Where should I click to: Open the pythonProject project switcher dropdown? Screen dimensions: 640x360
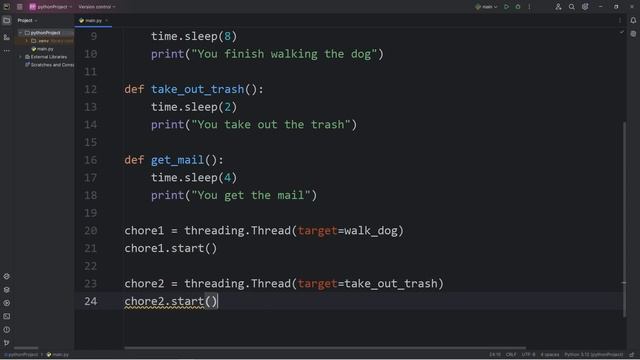[x=50, y=7]
